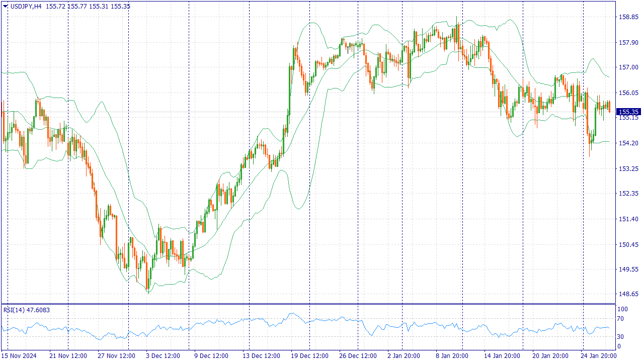The image size is (644, 362).
Task: Click the 155.35 current price tag
Action: (x=628, y=112)
